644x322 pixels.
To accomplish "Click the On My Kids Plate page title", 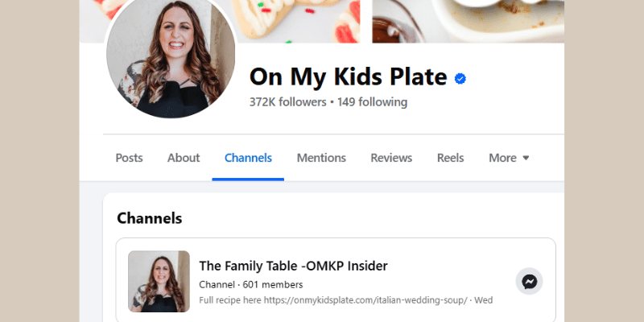I will (348, 76).
